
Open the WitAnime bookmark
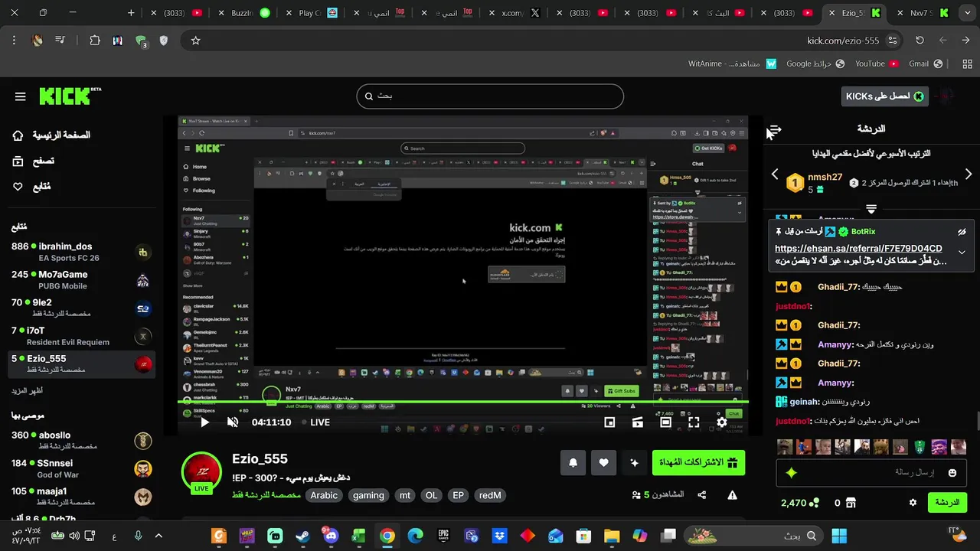[x=733, y=64]
